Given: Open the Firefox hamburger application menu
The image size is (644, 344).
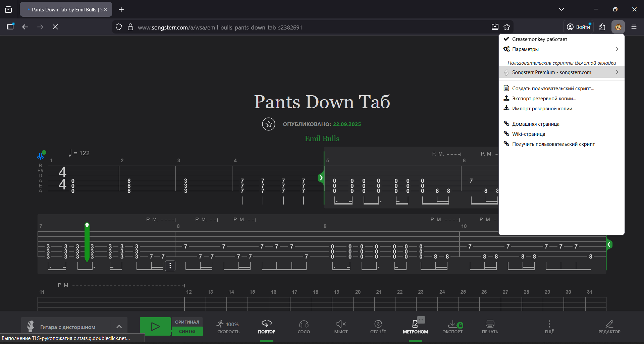Looking at the screenshot, I should point(634,27).
